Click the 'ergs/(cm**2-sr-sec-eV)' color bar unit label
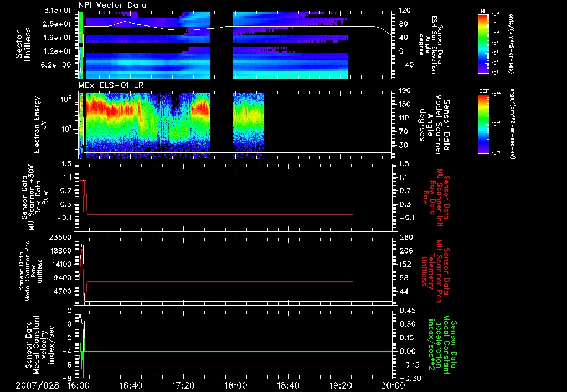The image size is (567, 392). pyautogui.click(x=512, y=123)
